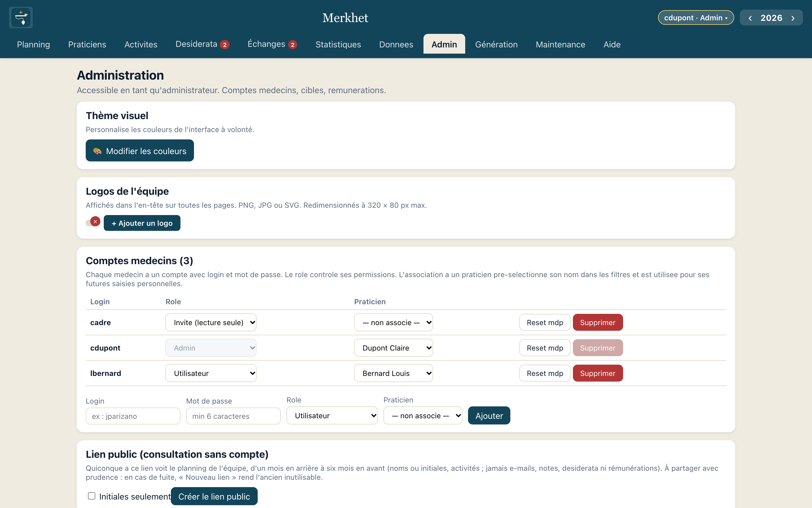Screen dimensions: 812x508
Task: Click the Merkhet title
Action: 345,18
